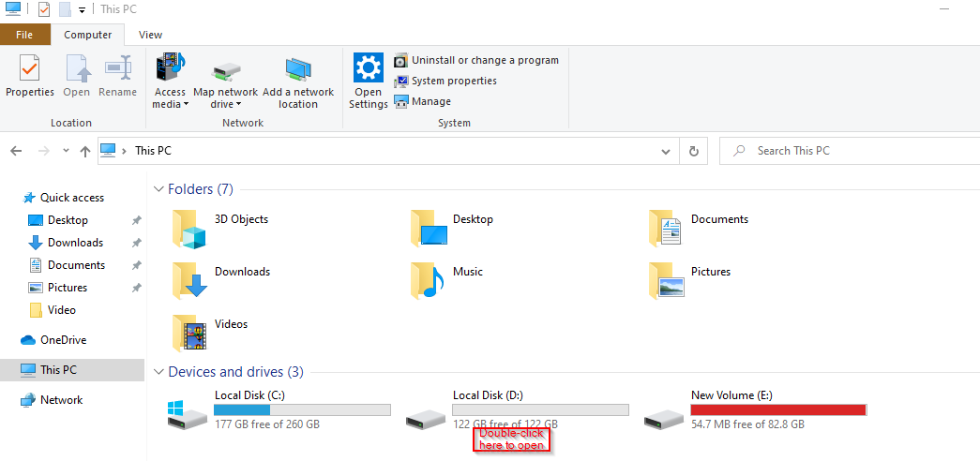Open the File menu tab

[x=24, y=35]
